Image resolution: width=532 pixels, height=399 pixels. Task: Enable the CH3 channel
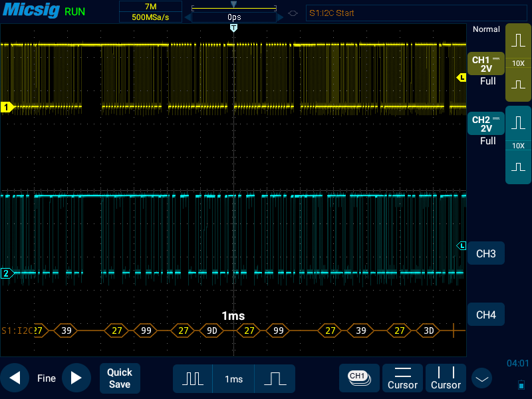click(486, 253)
